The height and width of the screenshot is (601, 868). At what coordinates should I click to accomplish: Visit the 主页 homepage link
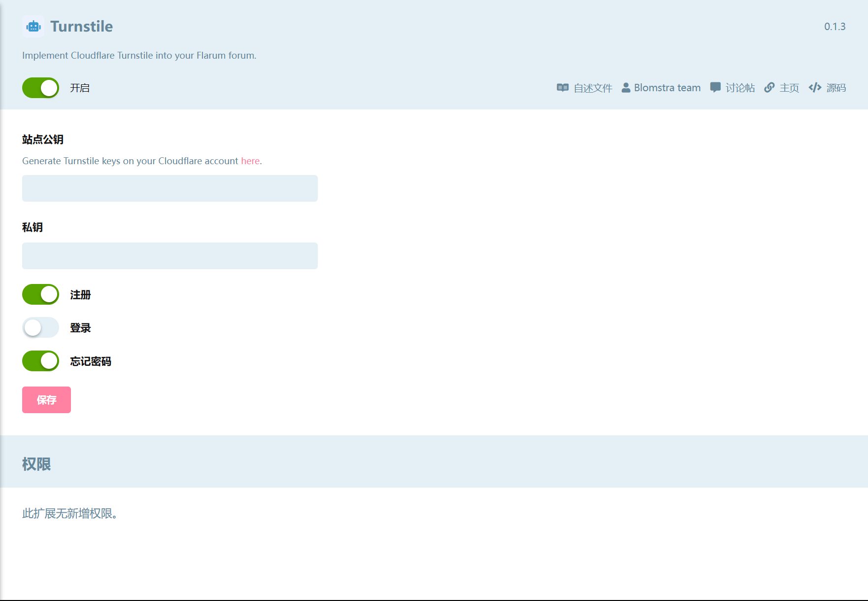pyautogui.click(x=782, y=88)
